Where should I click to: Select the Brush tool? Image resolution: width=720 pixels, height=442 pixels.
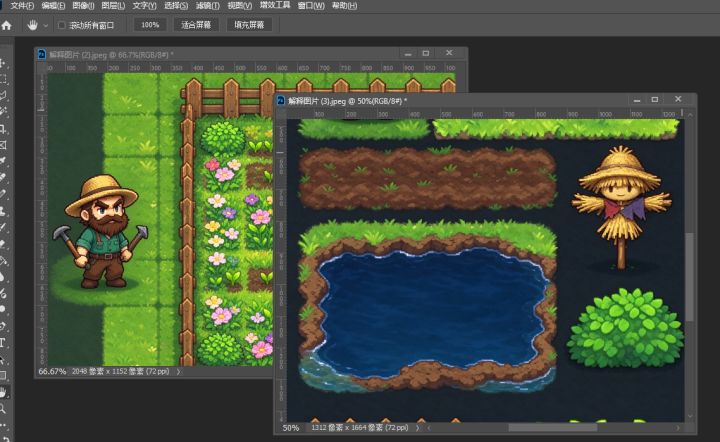pos(3,195)
